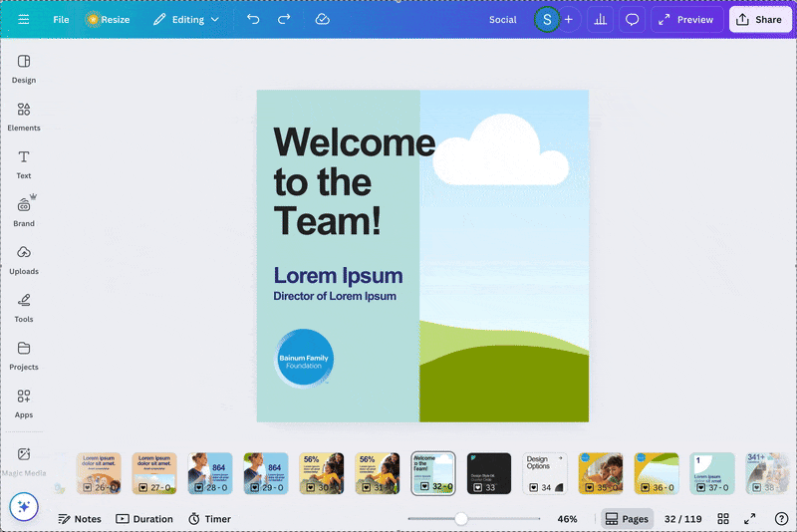Select the 'Director of Lorem Ipsum' subtitle
This screenshot has height=532, width=797.
335,296
